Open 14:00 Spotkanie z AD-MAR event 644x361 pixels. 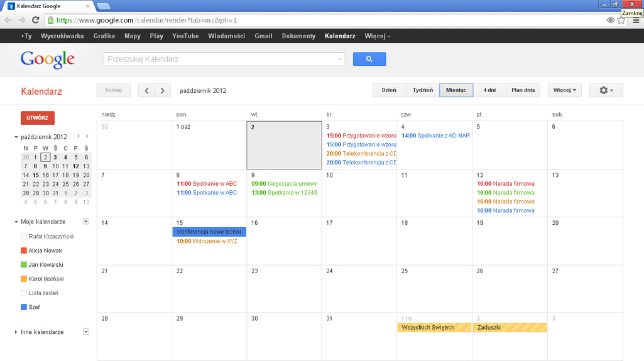[435, 136]
